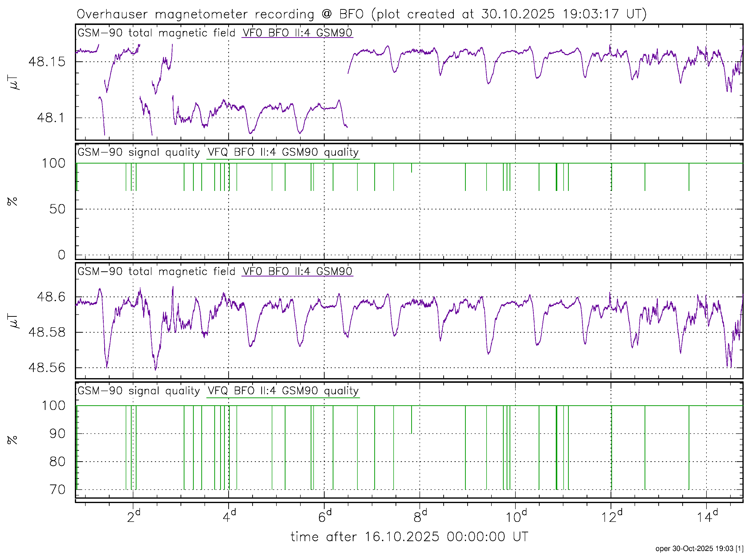Click the green VFQ BFO II:4 GSM90 quality legend in second panel
Image resolution: width=751 pixels, height=560 pixels.
[x=283, y=152]
